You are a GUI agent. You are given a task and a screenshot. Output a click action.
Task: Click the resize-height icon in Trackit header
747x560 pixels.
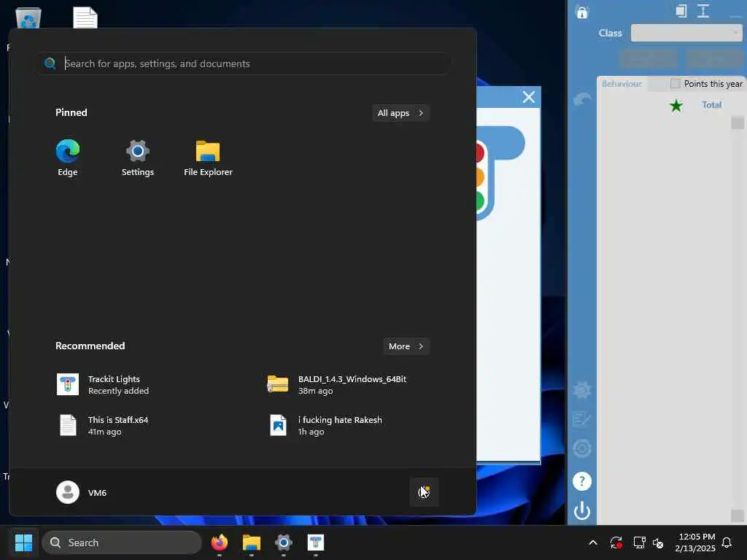pos(703,11)
